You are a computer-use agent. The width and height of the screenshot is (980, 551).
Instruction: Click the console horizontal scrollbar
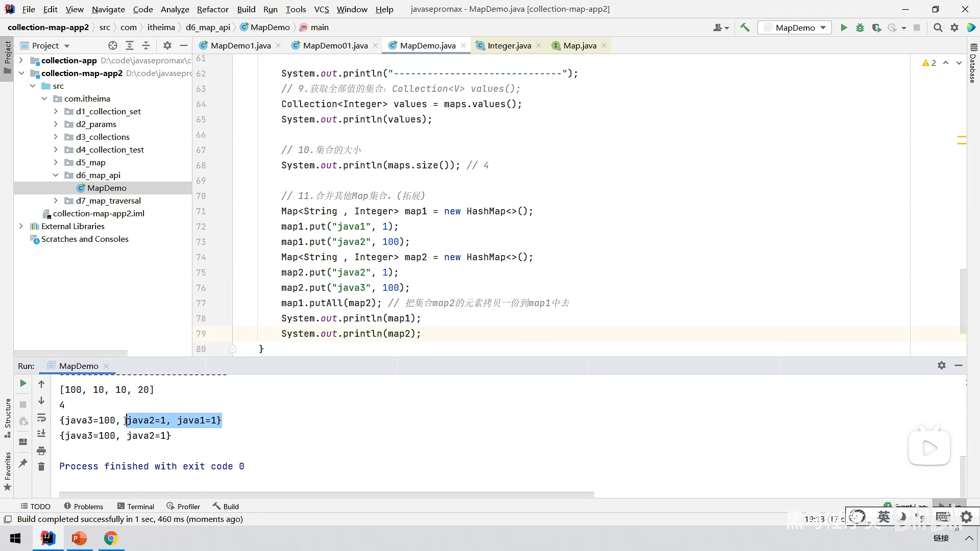click(327, 494)
